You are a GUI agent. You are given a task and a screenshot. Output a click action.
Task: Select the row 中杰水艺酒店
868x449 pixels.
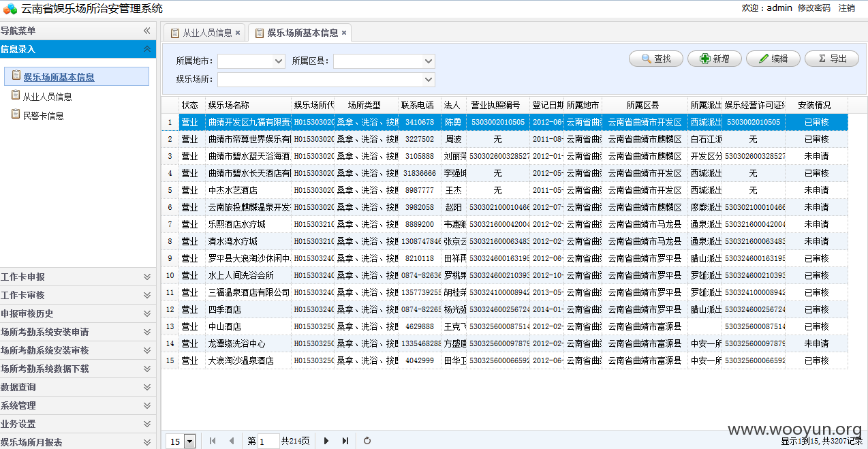(505, 190)
